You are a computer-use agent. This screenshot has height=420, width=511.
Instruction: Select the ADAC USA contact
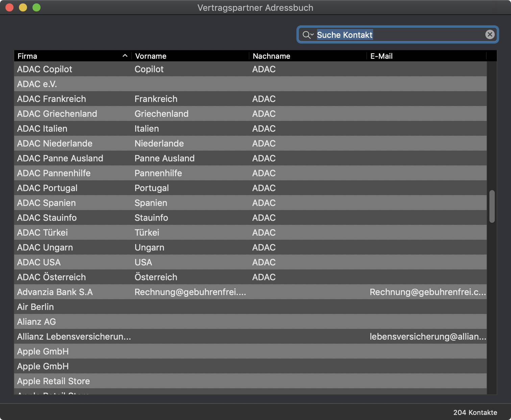250,262
